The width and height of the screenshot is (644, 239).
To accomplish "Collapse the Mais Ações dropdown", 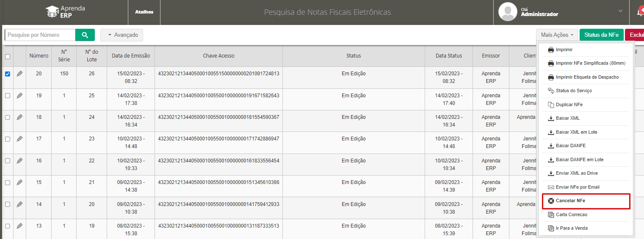I will pos(557,35).
